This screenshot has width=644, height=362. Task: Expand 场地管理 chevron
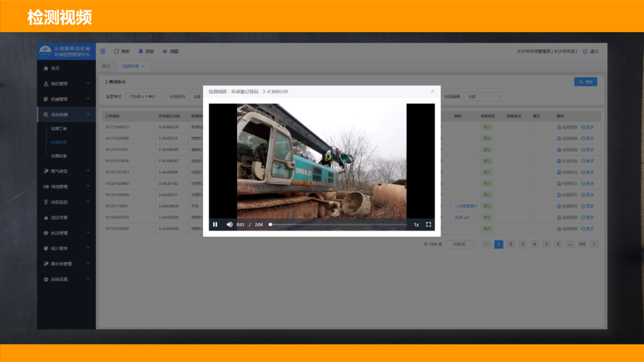tap(88, 186)
